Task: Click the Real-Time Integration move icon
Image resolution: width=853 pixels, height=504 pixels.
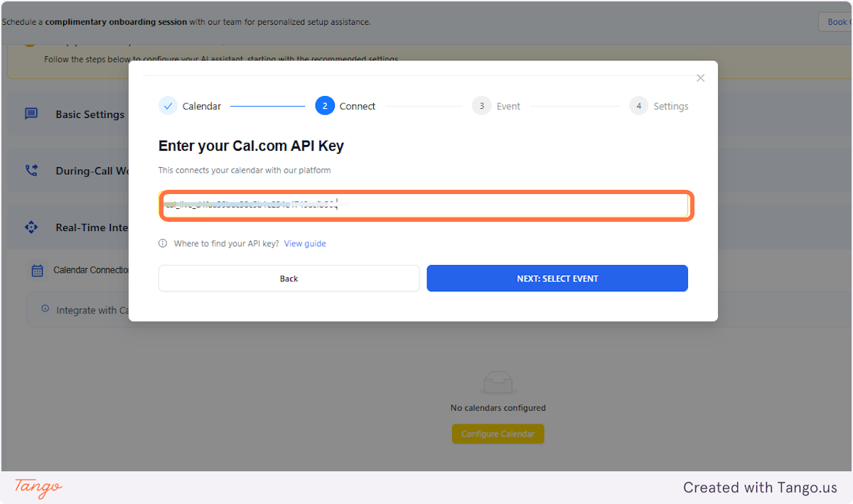Action: coord(31,227)
